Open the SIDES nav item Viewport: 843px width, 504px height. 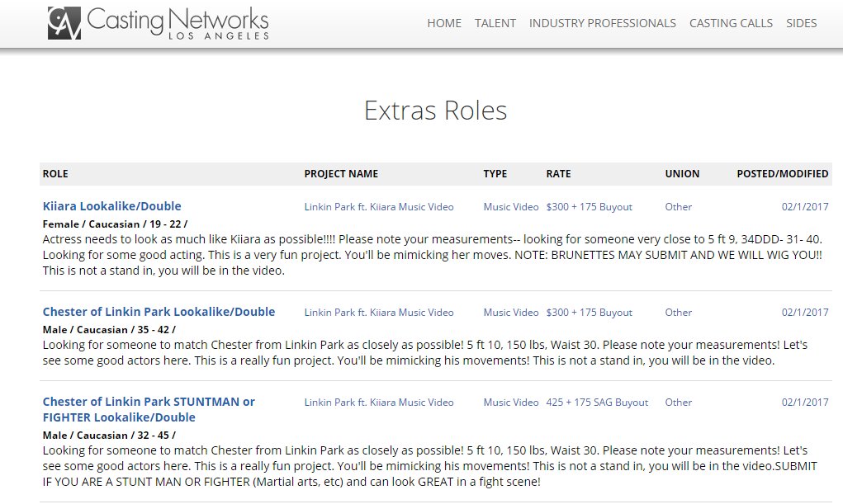pos(801,23)
